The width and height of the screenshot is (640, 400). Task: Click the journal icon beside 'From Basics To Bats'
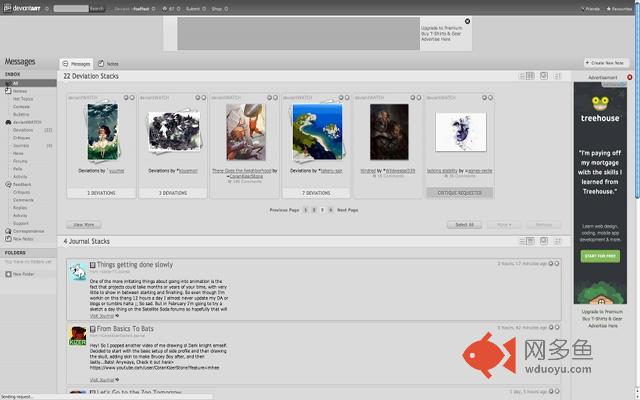pyautogui.click(x=93, y=329)
